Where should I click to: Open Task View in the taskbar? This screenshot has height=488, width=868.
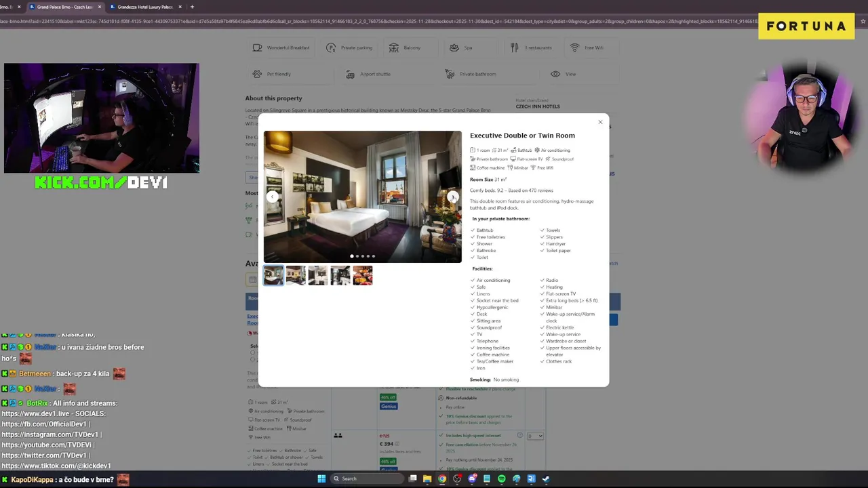tap(413, 479)
